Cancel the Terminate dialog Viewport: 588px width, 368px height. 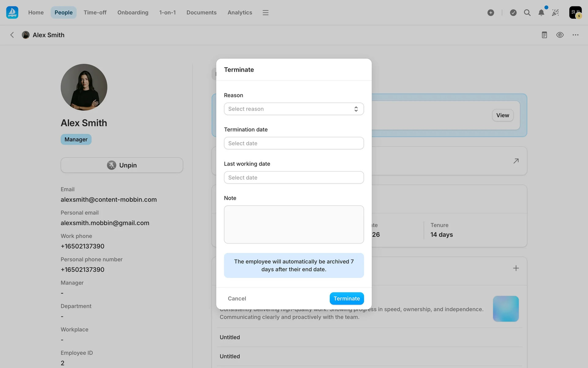tap(237, 298)
